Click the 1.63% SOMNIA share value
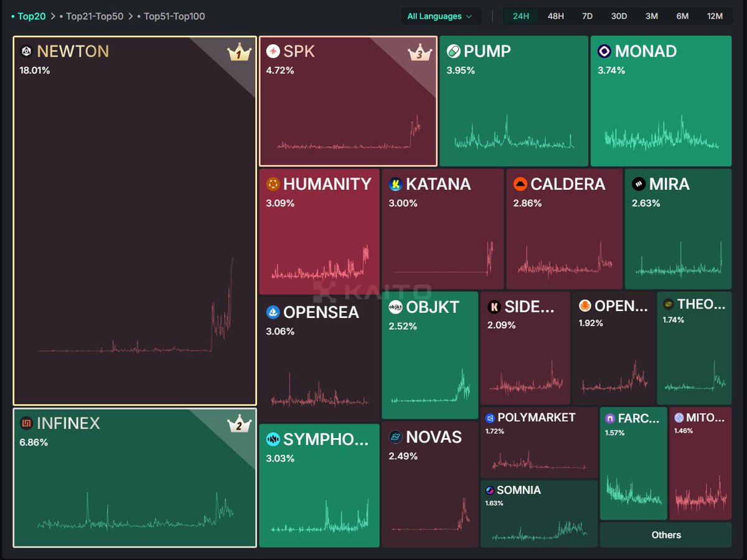 coord(494,503)
